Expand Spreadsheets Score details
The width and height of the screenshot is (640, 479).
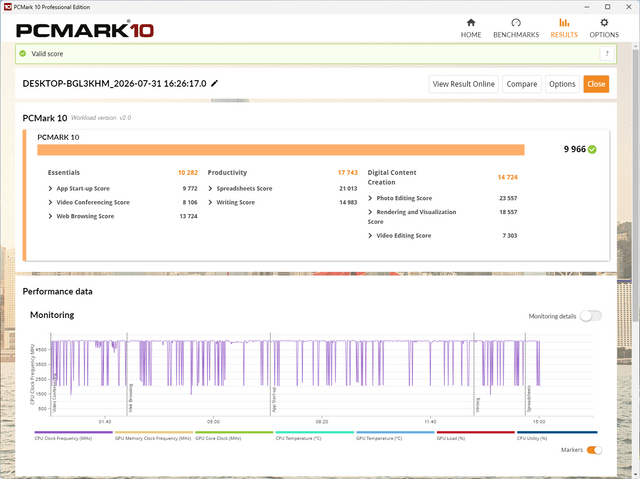[x=210, y=188]
